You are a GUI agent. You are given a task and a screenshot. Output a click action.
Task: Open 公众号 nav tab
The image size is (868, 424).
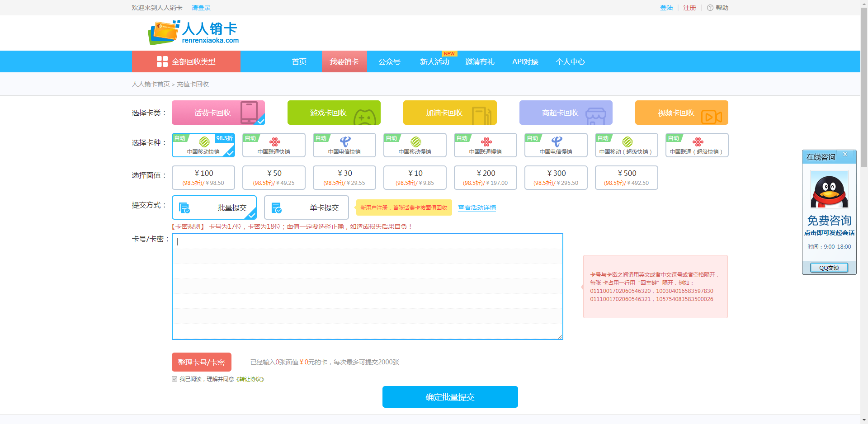pyautogui.click(x=390, y=61)
